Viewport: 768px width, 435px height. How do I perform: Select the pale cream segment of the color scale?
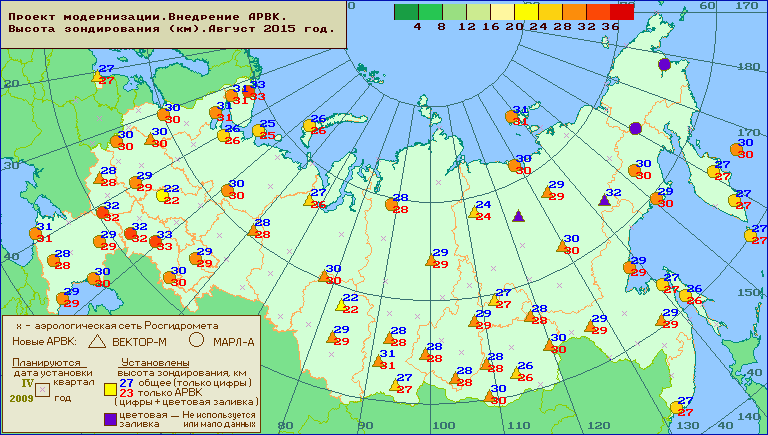[x=503, y=12]
